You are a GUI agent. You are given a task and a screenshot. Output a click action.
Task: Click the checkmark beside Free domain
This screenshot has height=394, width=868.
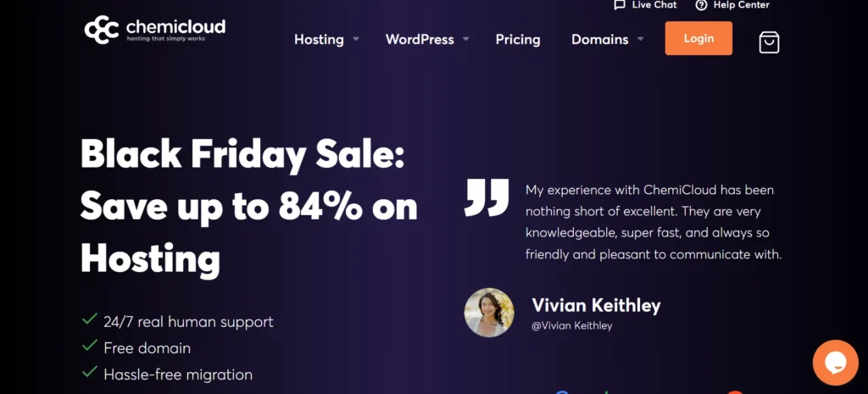point(89,347)
